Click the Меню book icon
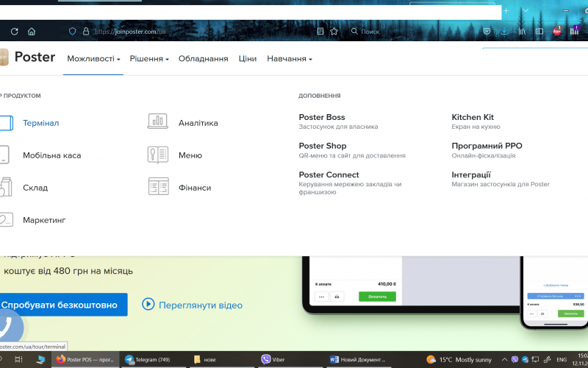 click(158, 155)
